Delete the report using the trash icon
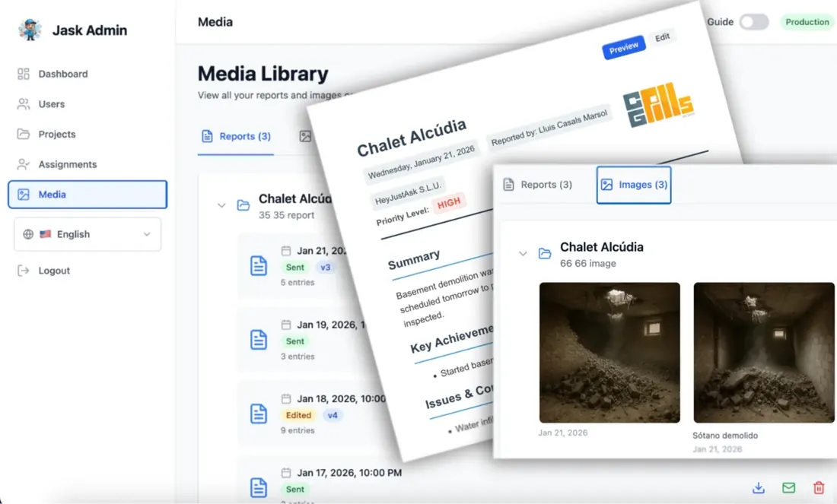837x504 pixels. pyautogui.click(x=818, y=487)
